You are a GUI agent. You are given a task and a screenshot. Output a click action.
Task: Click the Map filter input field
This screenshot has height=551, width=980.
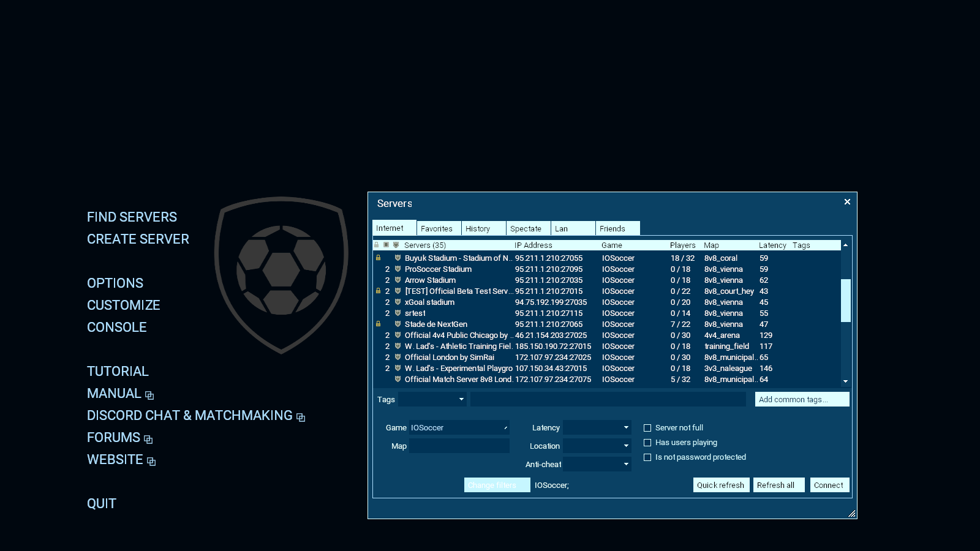pyautogui.click(x=459, y=446)
